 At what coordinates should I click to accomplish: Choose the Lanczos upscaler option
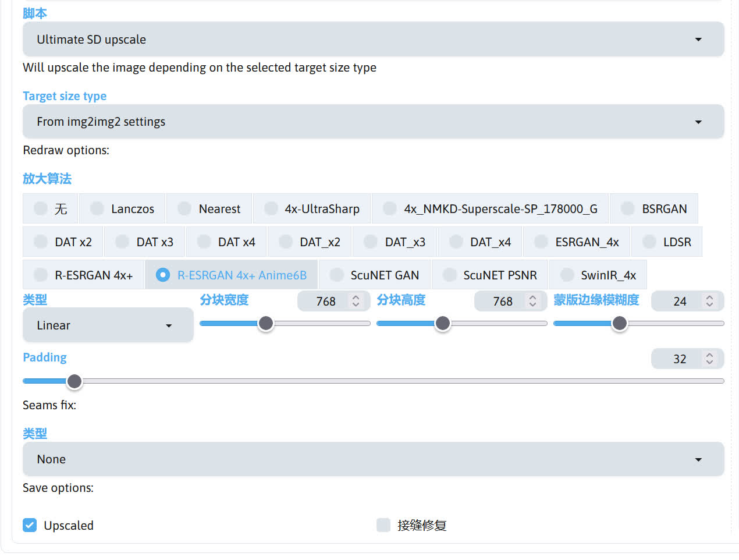pos(98,208)
